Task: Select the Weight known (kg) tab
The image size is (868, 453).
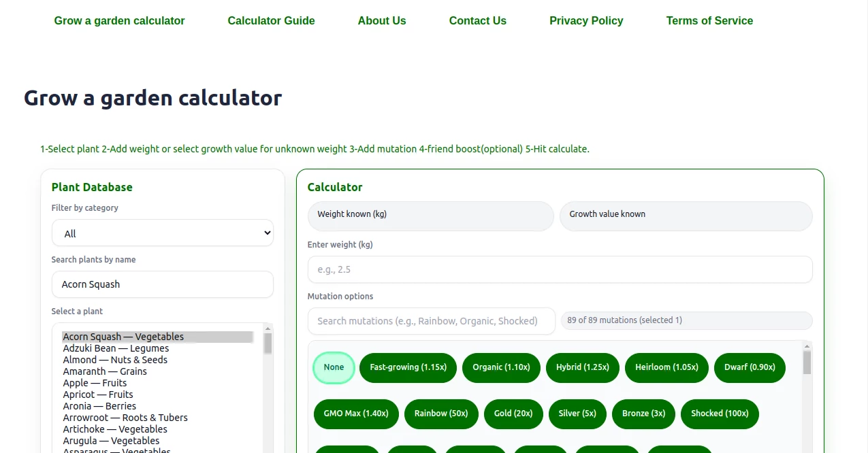Action: click(430, 215)
